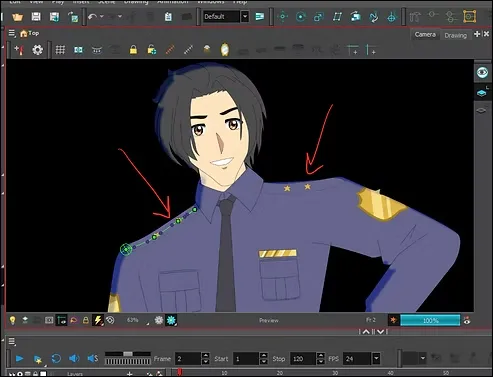The height and width of the screenshot is (377, 493).
Task: Toggle the Loop playback icon
Action: coord(56,359)
